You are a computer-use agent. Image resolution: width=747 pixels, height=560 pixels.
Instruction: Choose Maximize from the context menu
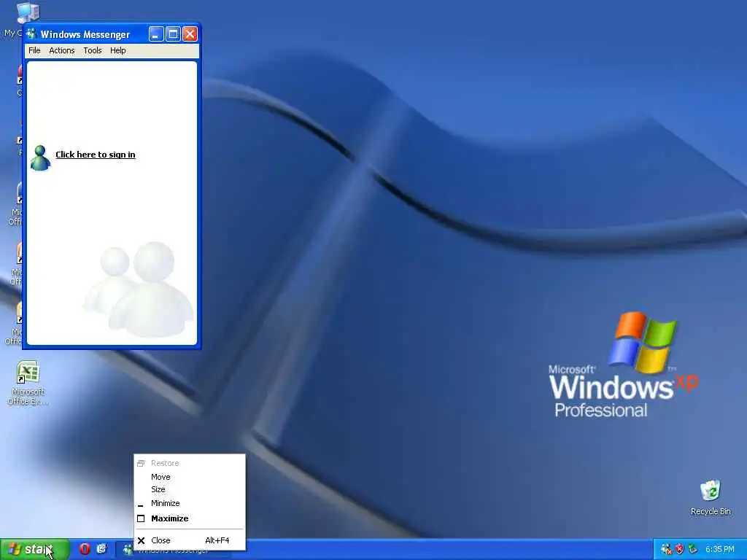(x=190, y=518)
